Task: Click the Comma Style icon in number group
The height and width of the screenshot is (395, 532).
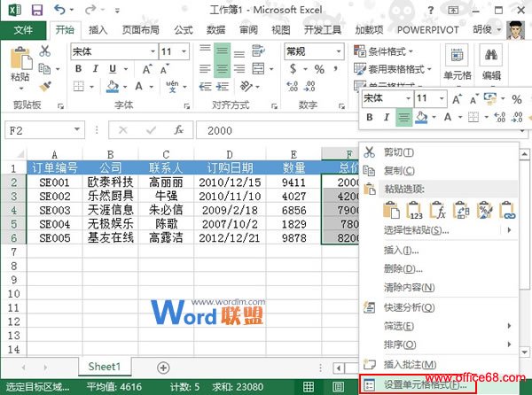Action: click(335, 69)
